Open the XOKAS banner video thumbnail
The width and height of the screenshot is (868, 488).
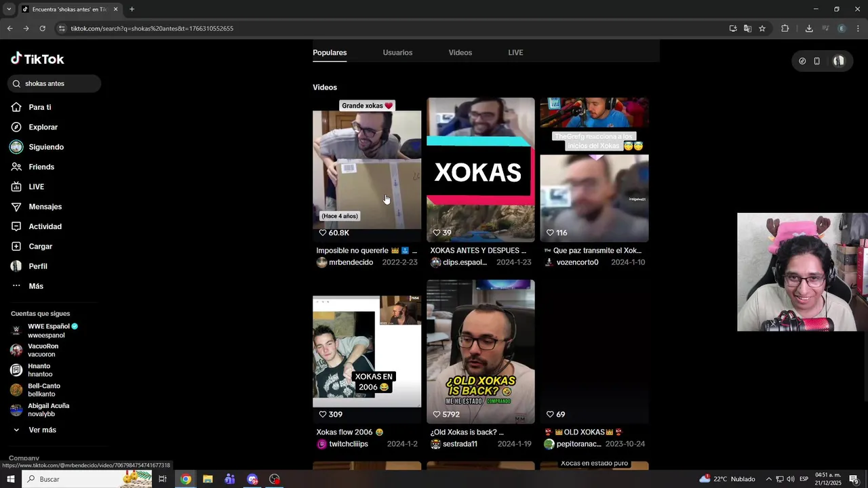481,169
